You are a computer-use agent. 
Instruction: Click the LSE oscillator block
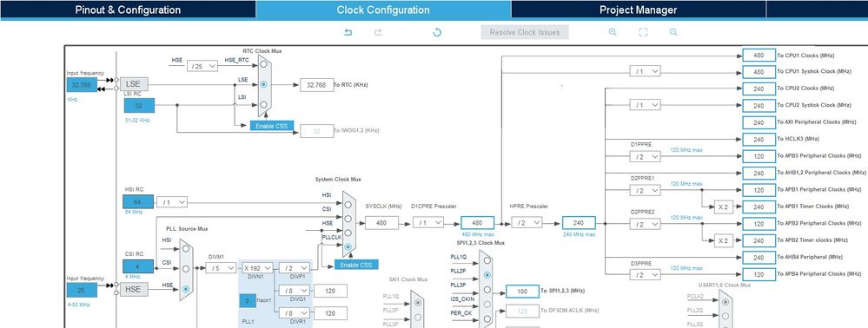[x=134, y=84]
